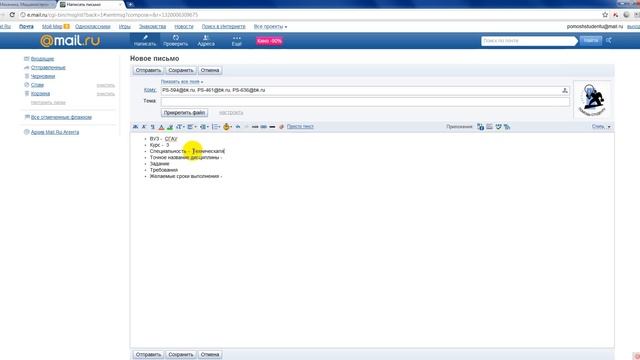640x360 pixels.
Task: Click the bottom Отмена button
Action: pyautogui.click(x=210, y=355)
